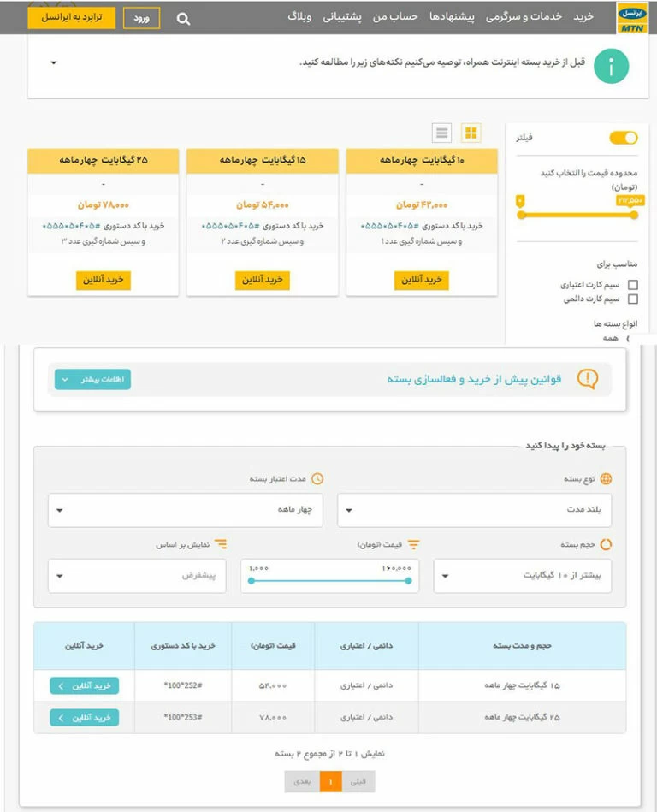Screen dimensions: 657x812
Task: Click the ورود login button
Action: [x=141, y=18]
